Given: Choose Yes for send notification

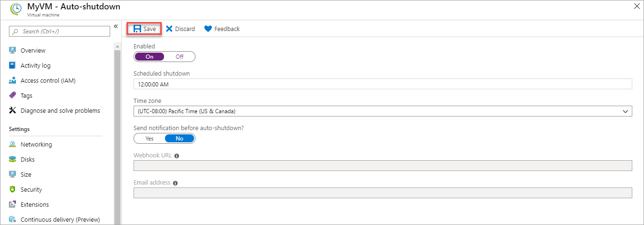Looking at the screenshot, I should pos(150,139).
